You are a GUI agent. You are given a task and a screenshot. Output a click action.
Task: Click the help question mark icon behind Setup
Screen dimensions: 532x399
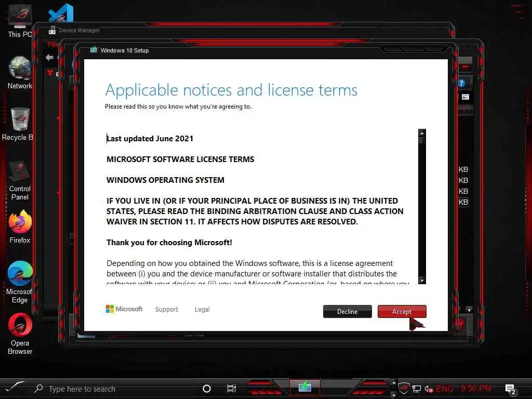pos(462,84)
